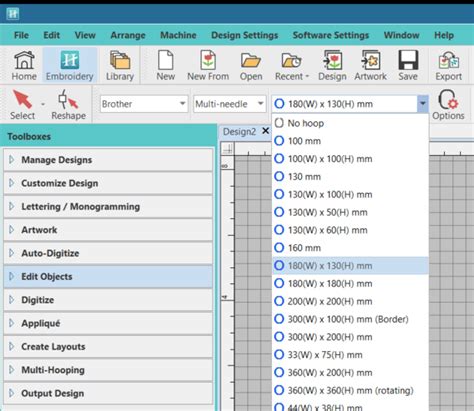Screen dimensions: 474x411
Task: Click the Export icon
Action: click(x=448, y=65)
